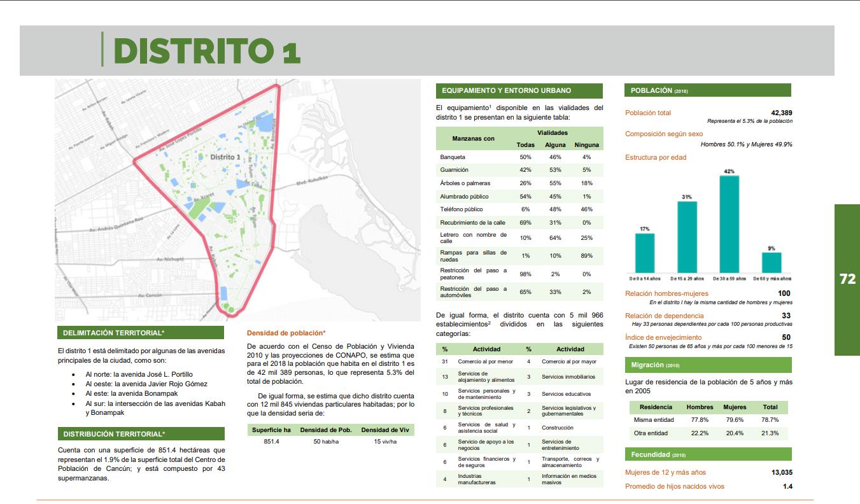The width and height of the screenshot is (860, 504).
Task: Click the page number 72 tab
Action: tap(847, 279)
